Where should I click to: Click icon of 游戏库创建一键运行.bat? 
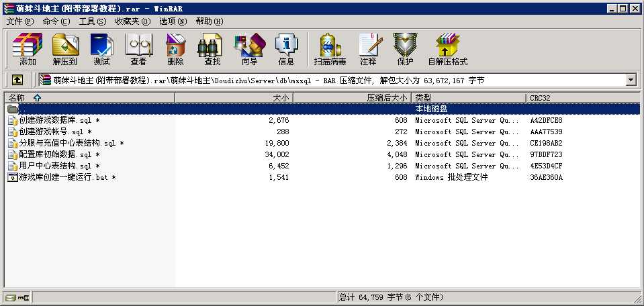pos(13,178)
